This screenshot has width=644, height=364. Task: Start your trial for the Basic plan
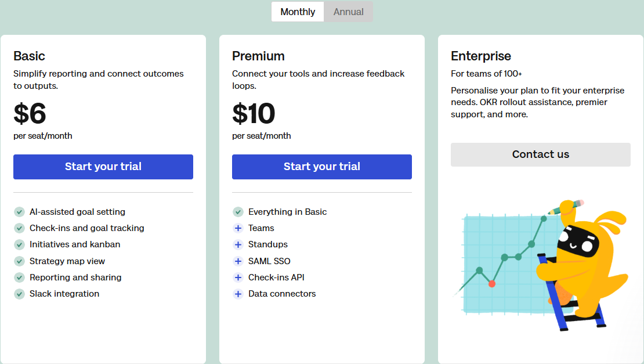pos(103,167)
